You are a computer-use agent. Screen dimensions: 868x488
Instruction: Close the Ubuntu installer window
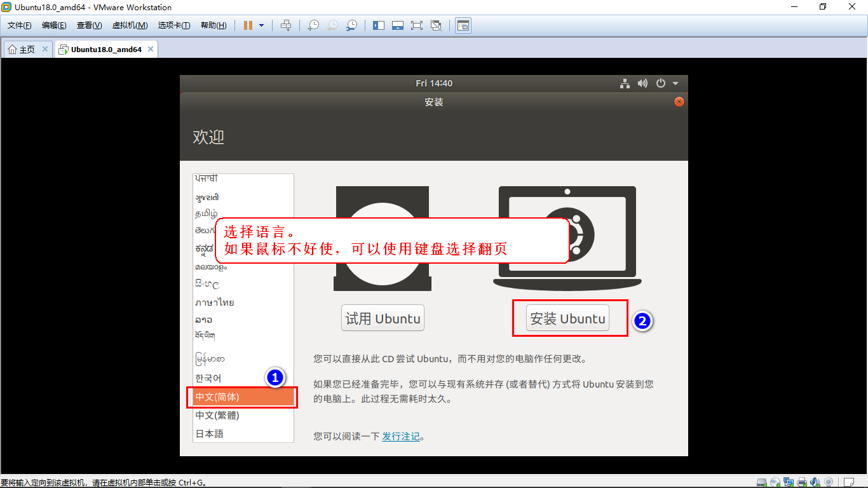click(679, 102)
